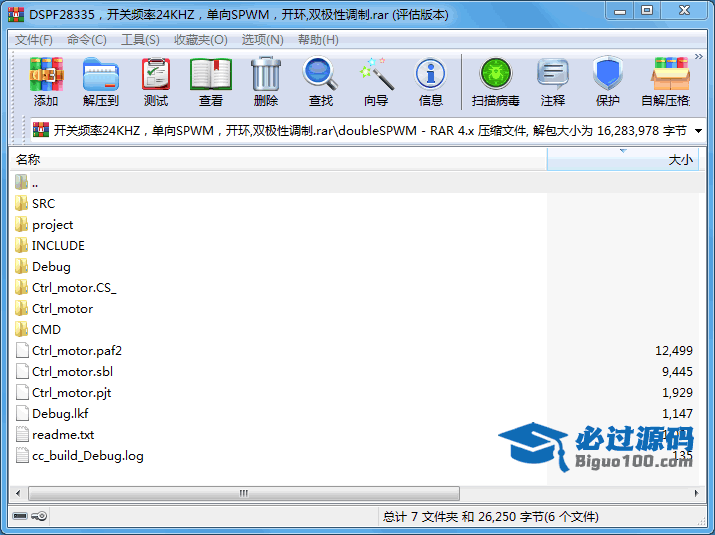Screen dimensions: 715x535
Task: Select the project folder
Action: click(x=44, y=224)
